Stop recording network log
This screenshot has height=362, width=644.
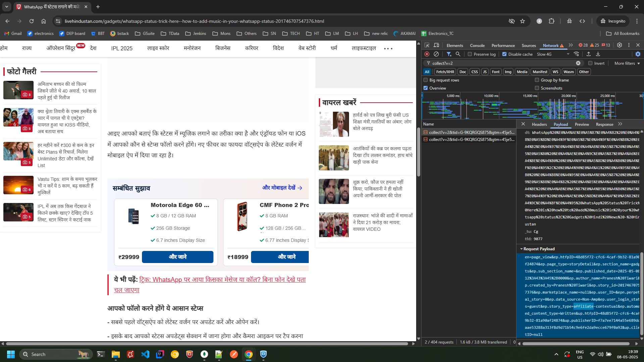click(427, 54)
